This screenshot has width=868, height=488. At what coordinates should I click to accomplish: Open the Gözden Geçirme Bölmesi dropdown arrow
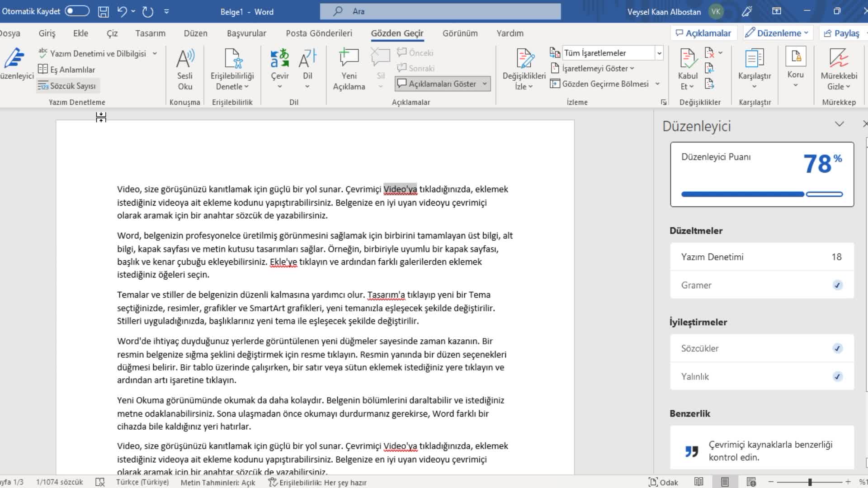point(657,84)
